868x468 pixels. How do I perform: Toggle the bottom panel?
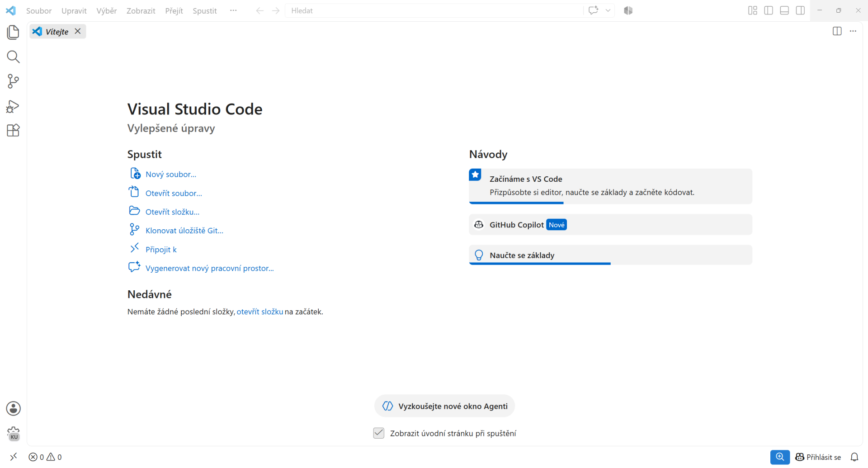coord(784,10)
